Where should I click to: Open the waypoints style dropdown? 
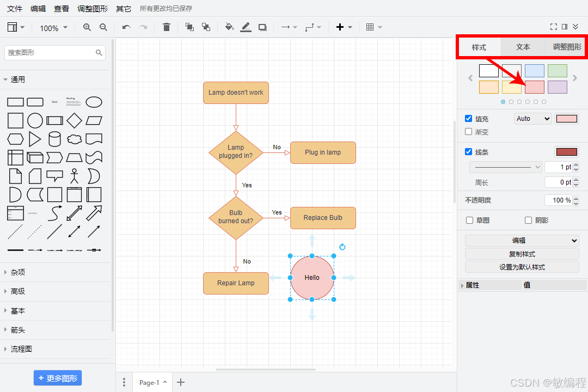tap(313, 27)
